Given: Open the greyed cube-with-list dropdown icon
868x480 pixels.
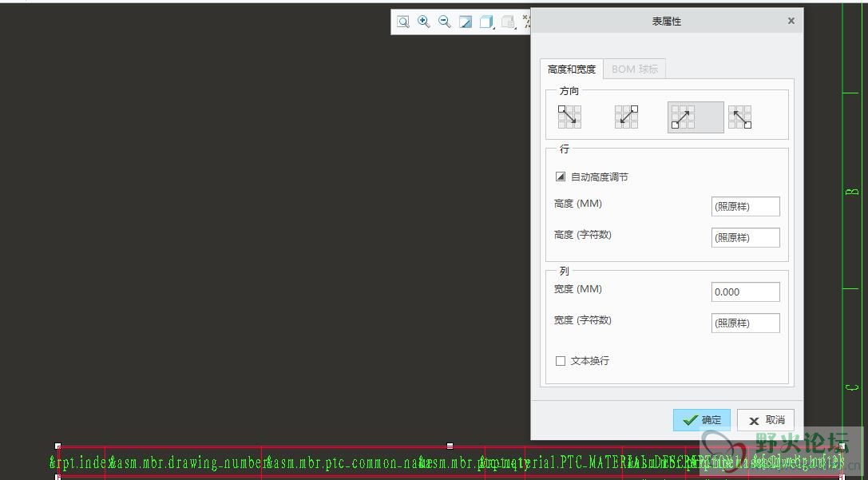Looking at the screenshot, I should click(508, 22).
